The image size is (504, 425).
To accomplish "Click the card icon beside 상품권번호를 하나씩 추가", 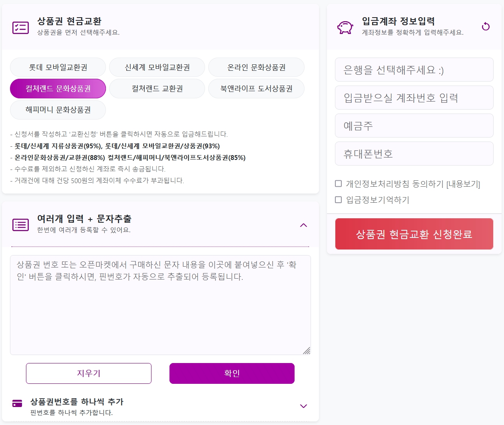I will (17, 403).
